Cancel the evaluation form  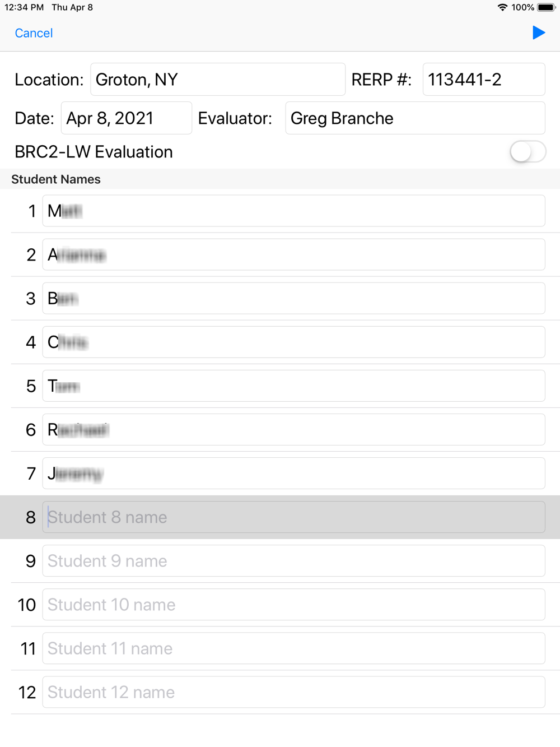[x=34, y=33]
